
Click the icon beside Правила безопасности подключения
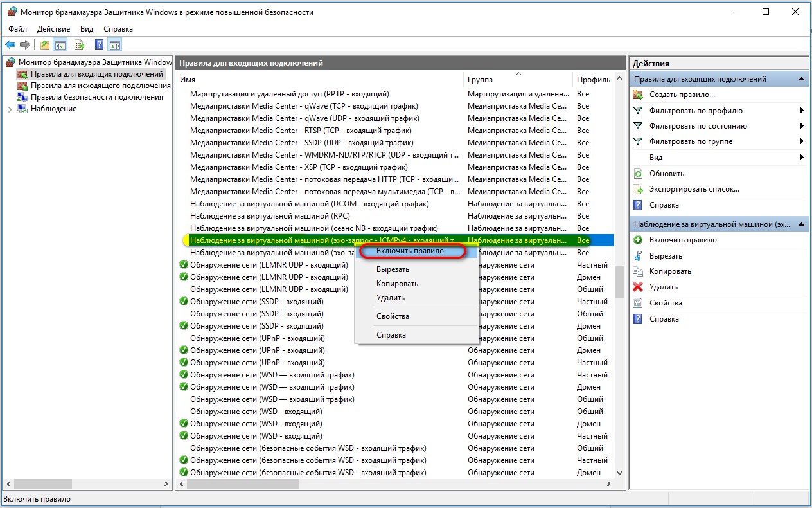24,97
